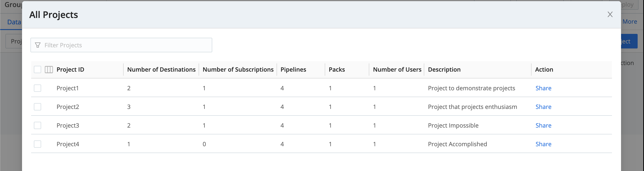644x171 pixels.
Task: Click the All Projects dialog title
Action: (x=53, y=15)
